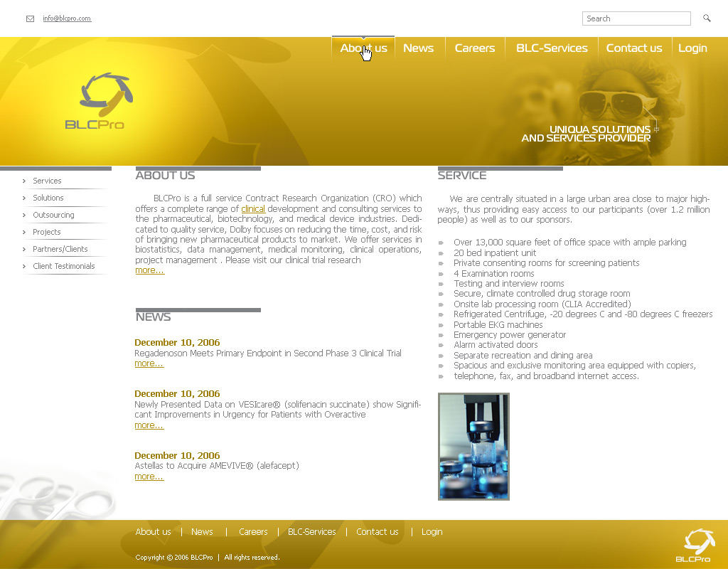Select Client Testimonials in the sidebar
Screen dimensions: 728x569
pos(63,266)
